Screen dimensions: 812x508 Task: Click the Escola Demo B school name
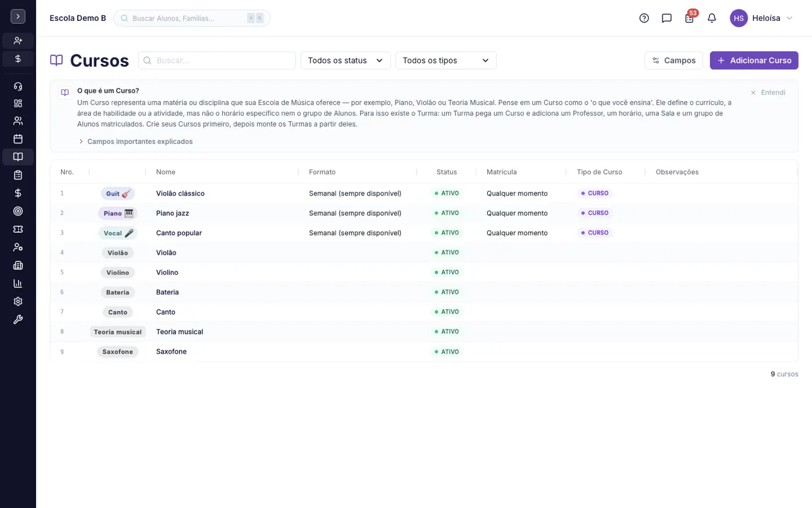coord(78,18)
